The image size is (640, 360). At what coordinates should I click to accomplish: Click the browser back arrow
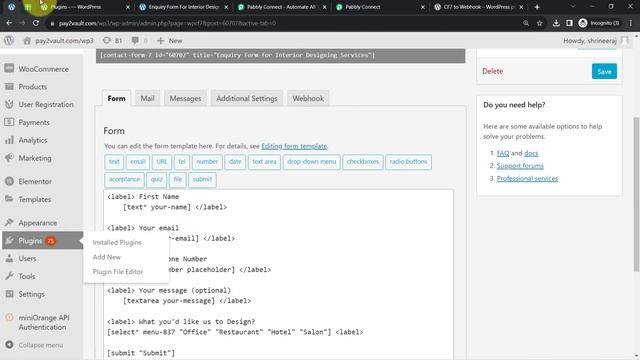coord(9,23)
